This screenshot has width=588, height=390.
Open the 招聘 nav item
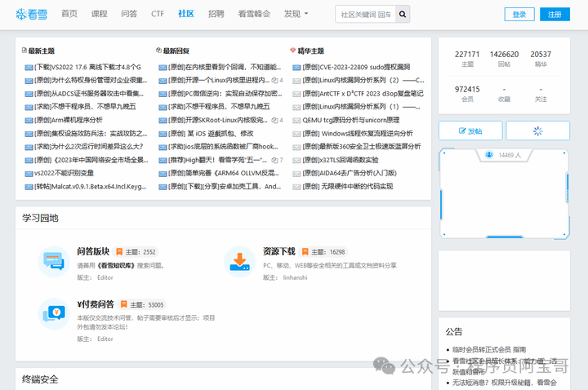[x=216, y=14]
